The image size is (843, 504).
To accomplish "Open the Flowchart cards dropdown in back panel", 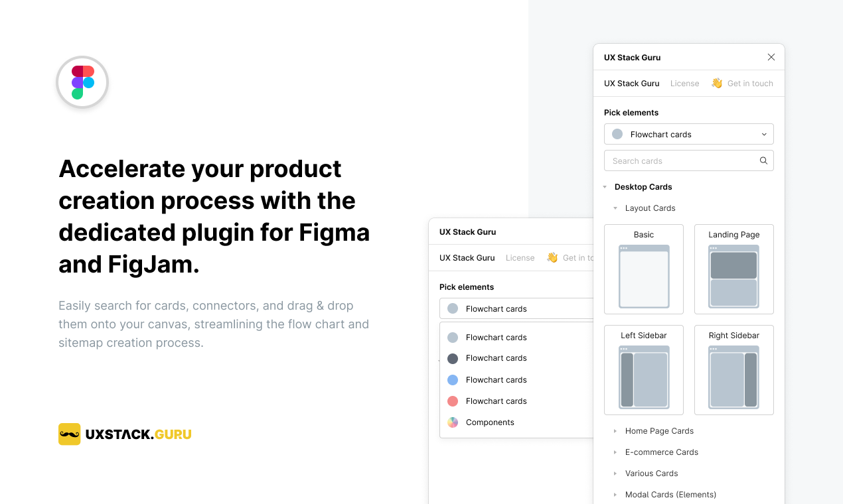I will click(516, 308).
